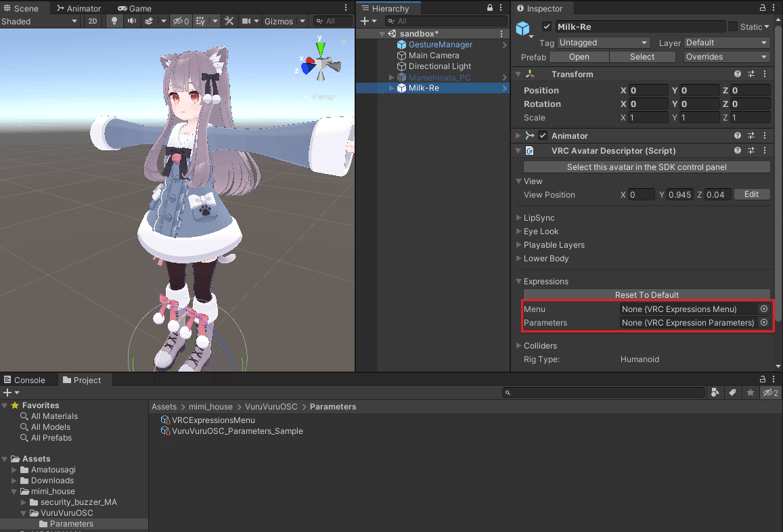Toggle scene audio speaker icon
Viewport: 783px width, 532px height.
coord(132,21)
